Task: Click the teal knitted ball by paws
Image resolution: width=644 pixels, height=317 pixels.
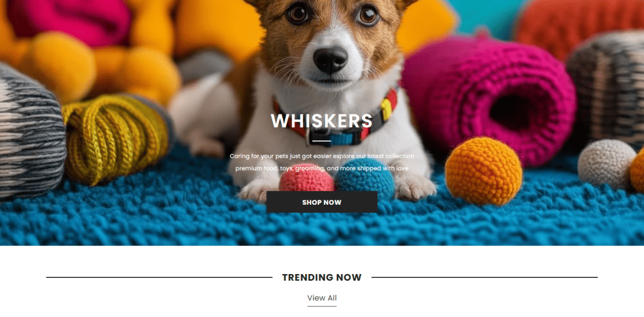Action: point(365,179)
